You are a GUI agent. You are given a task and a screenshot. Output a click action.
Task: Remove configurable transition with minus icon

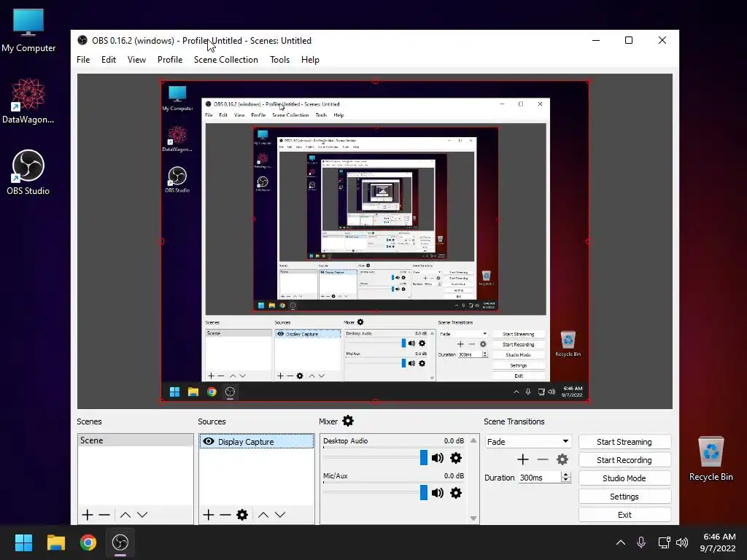[543, 459]
